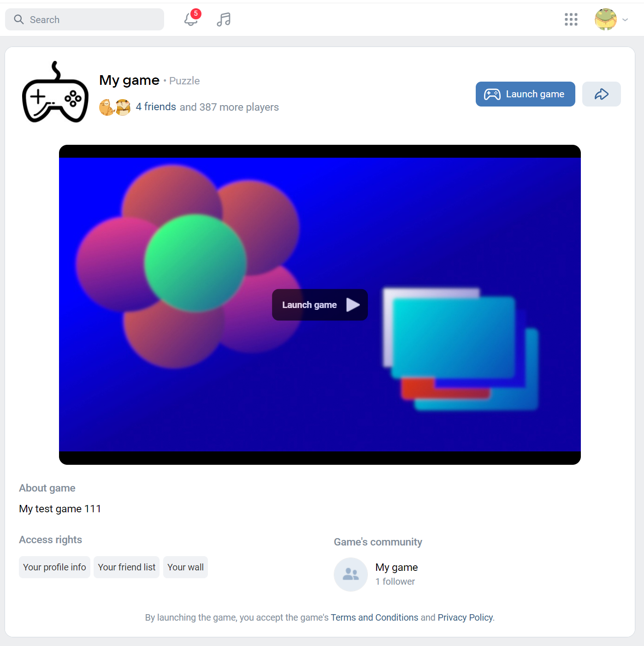Click the user profile avatar
644x646 pixels.
point(606,19)
